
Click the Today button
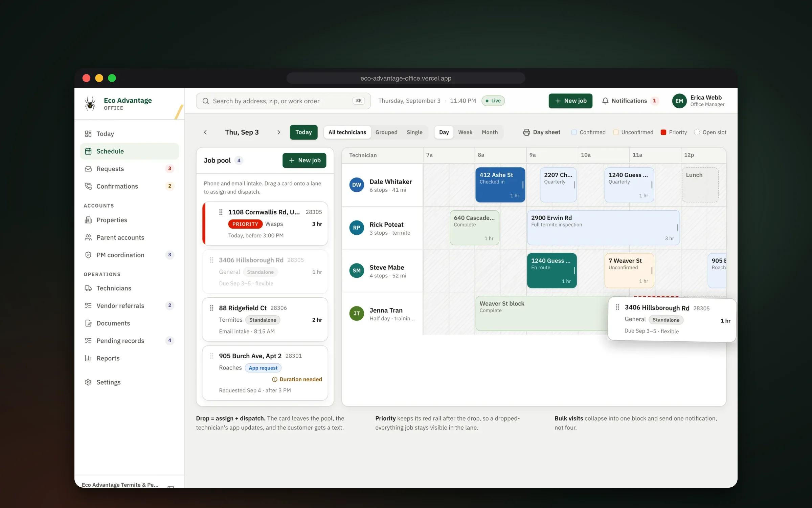tap(303, 132)
